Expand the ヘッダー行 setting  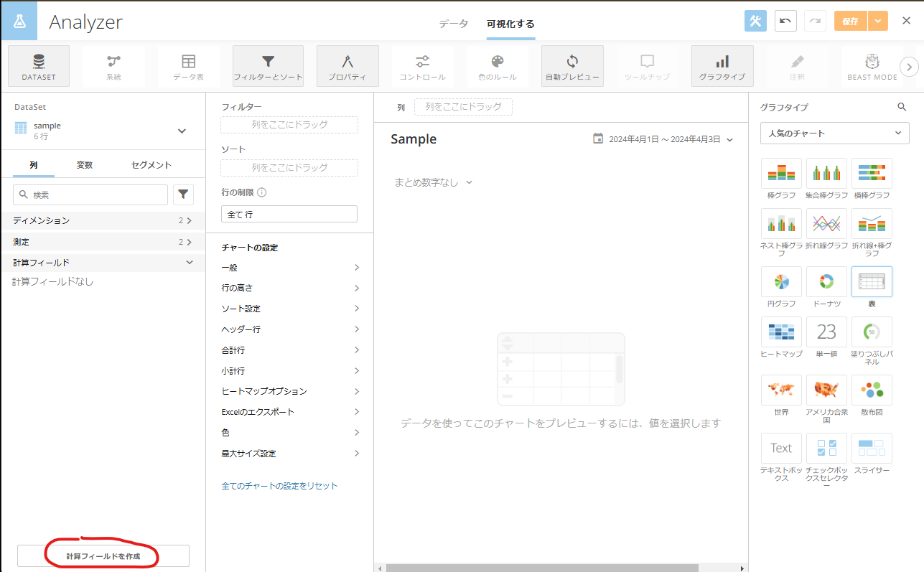[x=290, y=329]
